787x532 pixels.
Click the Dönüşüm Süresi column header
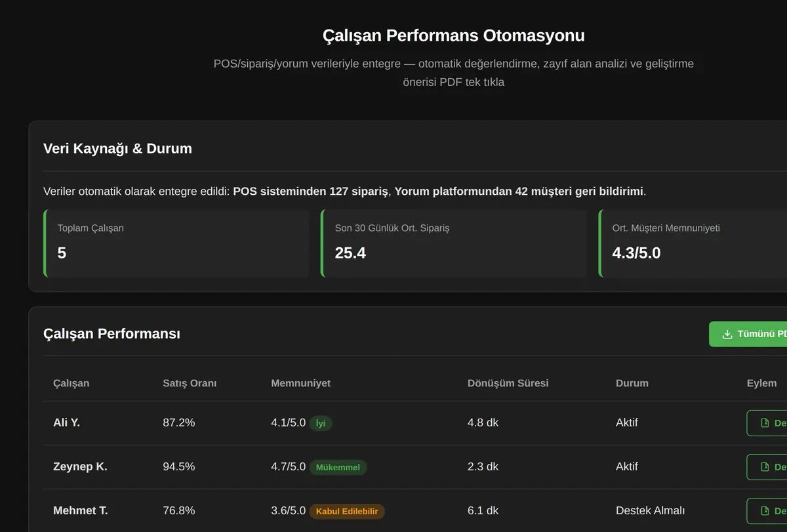click(x=508, y=383)
